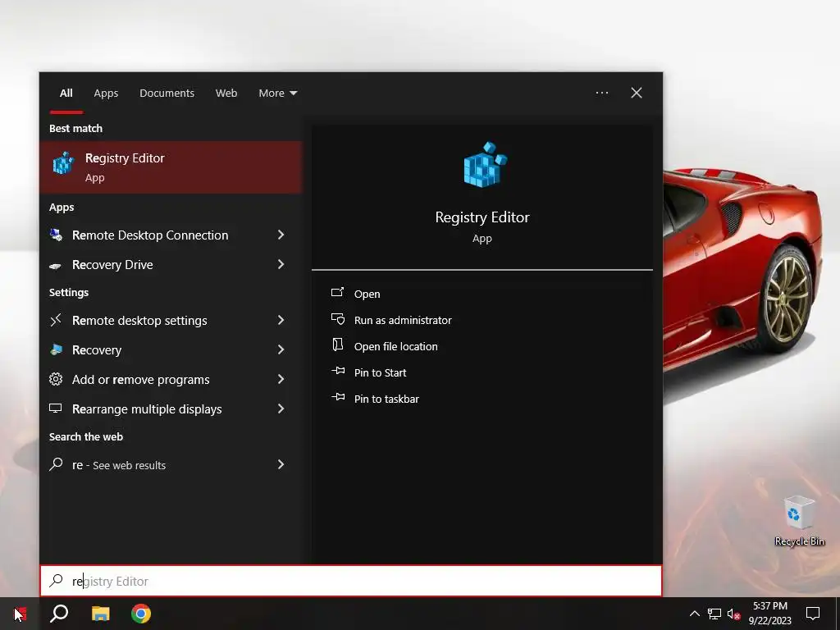840x630 pixels.
Task: Click the Open file location icon
Action: pos(337,345)
